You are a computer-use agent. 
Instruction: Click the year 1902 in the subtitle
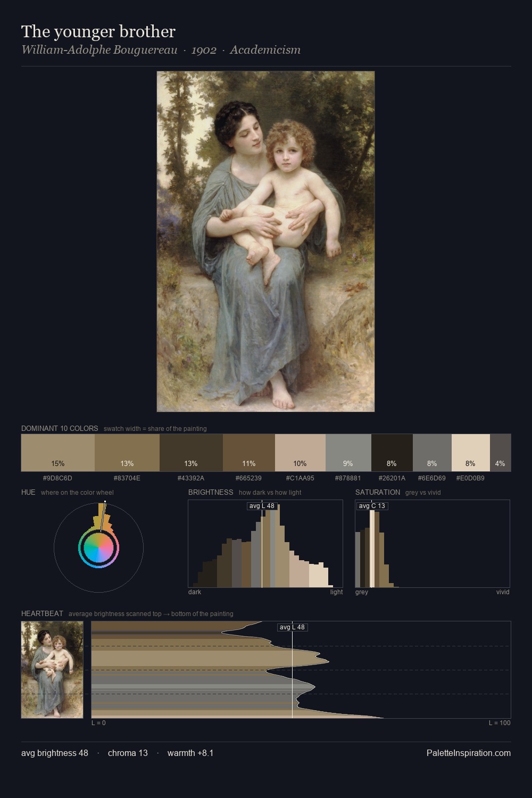click(x=204, y=50)
